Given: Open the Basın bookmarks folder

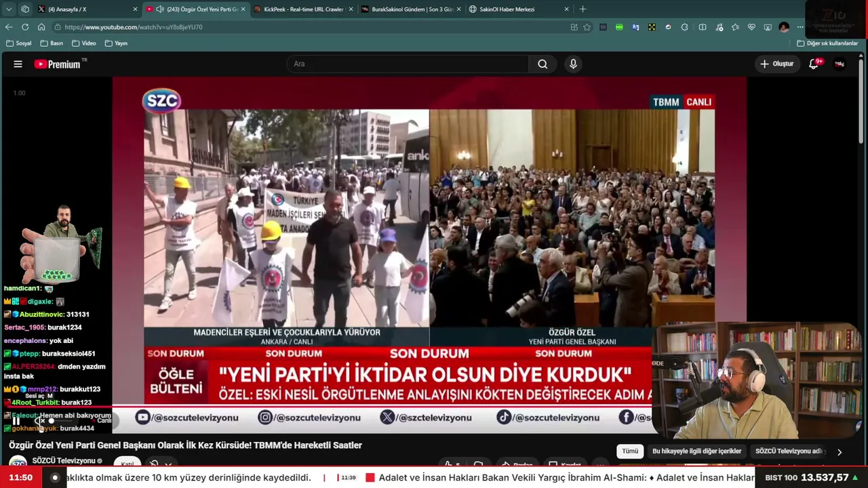Looking at the screenshot, I should 52,43.
